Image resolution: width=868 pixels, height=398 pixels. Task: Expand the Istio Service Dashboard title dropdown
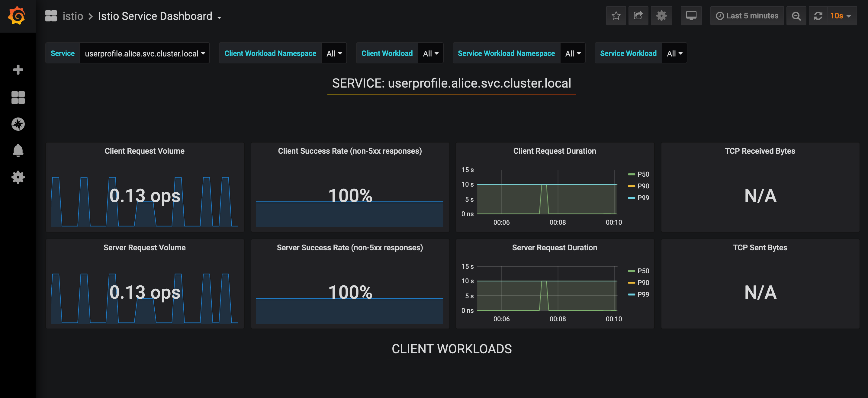pos(159,16)
